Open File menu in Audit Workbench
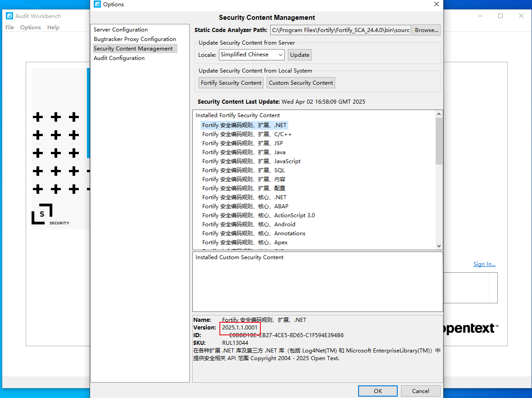 pyautogui.click(x=9, y=27)
